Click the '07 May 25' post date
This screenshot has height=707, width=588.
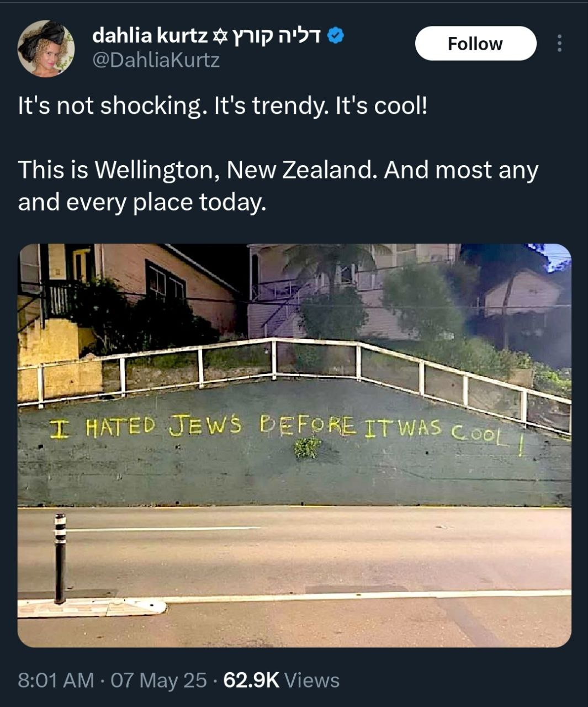click(159, 680)
